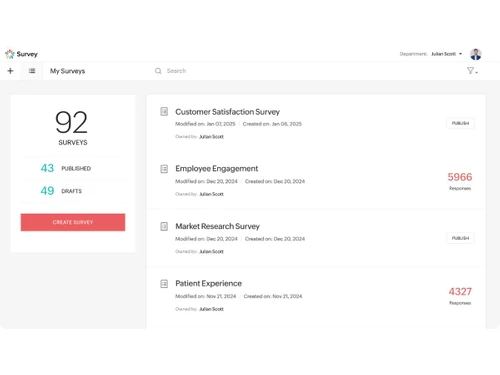
Task: Click the plus icon to add survey
Action: [x=10, y=71]
